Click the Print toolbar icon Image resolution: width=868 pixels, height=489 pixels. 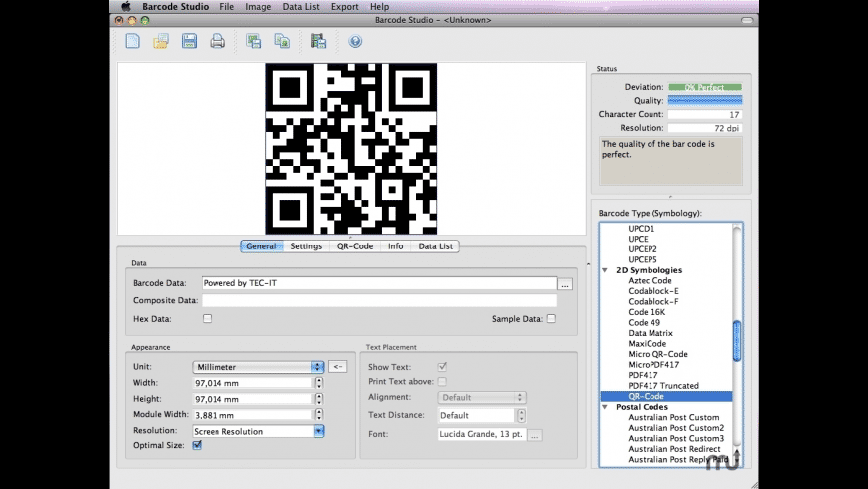[x=217, y=41]
